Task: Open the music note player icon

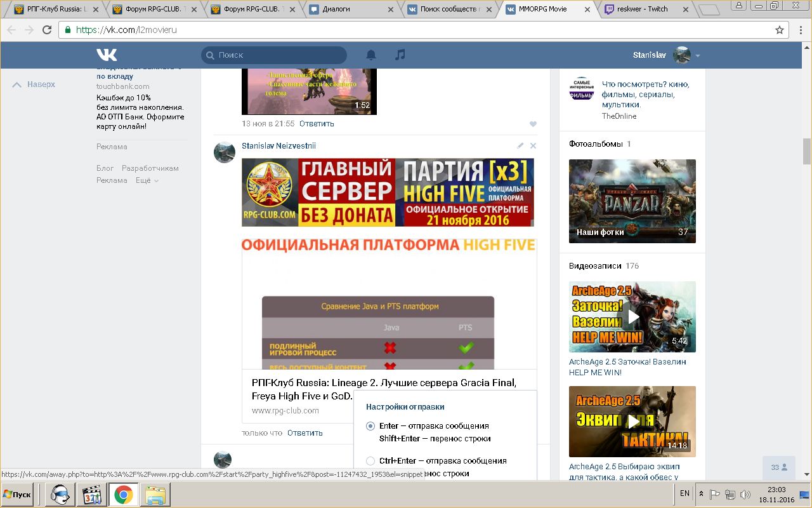Action: click(x=400, y=55)
